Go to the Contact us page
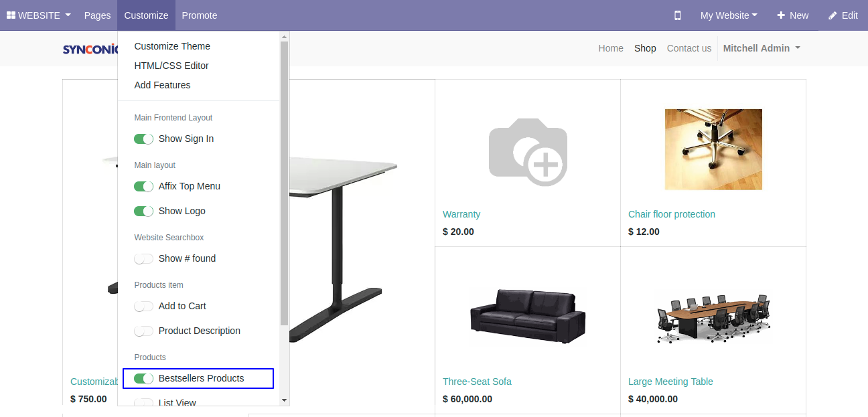The height and width of the screenshot is (417, 868). (x=689, y=48)
